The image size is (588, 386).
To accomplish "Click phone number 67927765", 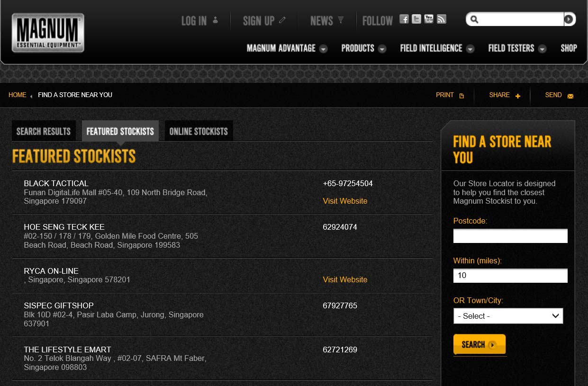I will point(340,305).
